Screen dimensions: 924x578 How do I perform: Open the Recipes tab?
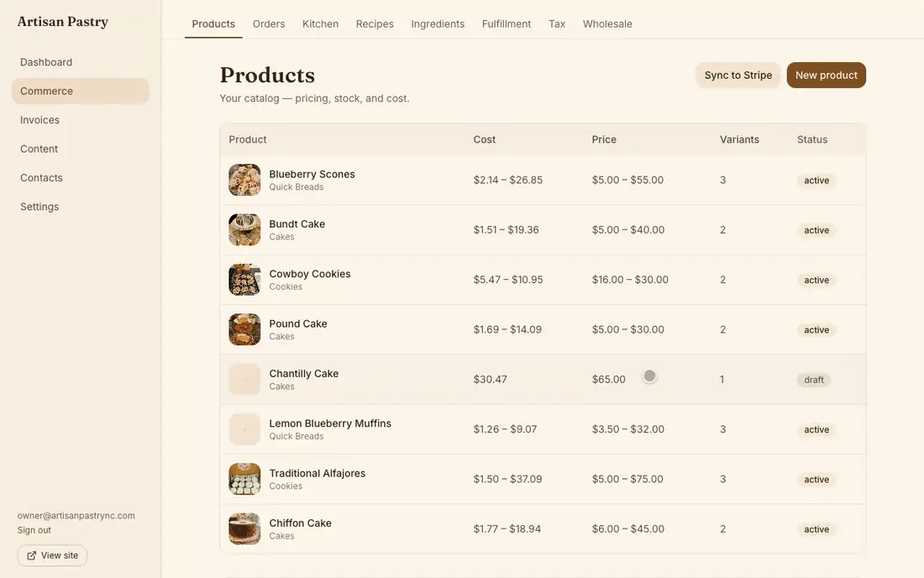(375, 24)
